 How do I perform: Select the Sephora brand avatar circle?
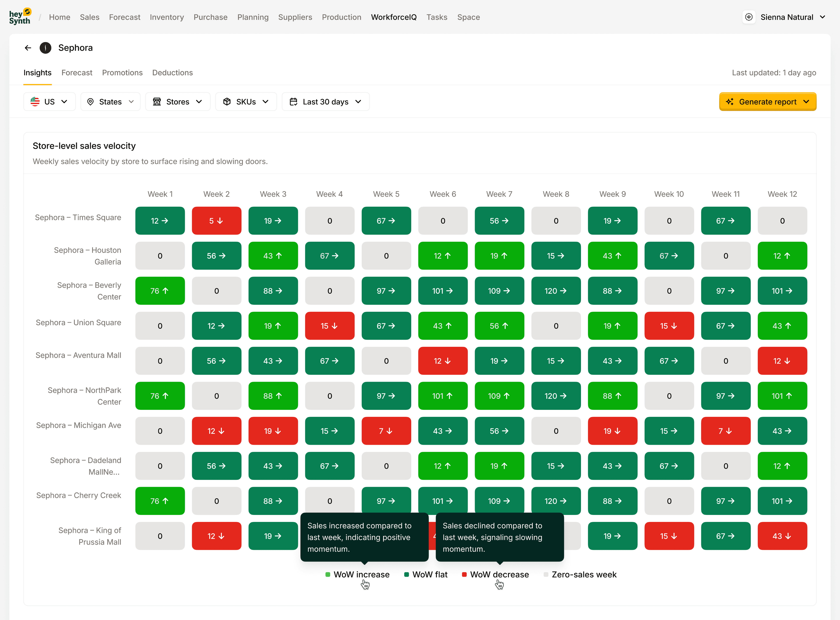click(45, 48)
